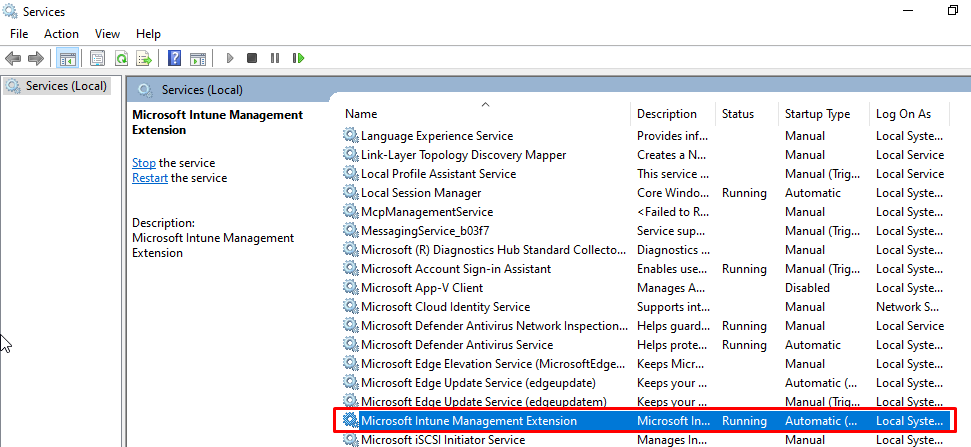
Task: Select Language Experience Service row
Action: point(646,136)
